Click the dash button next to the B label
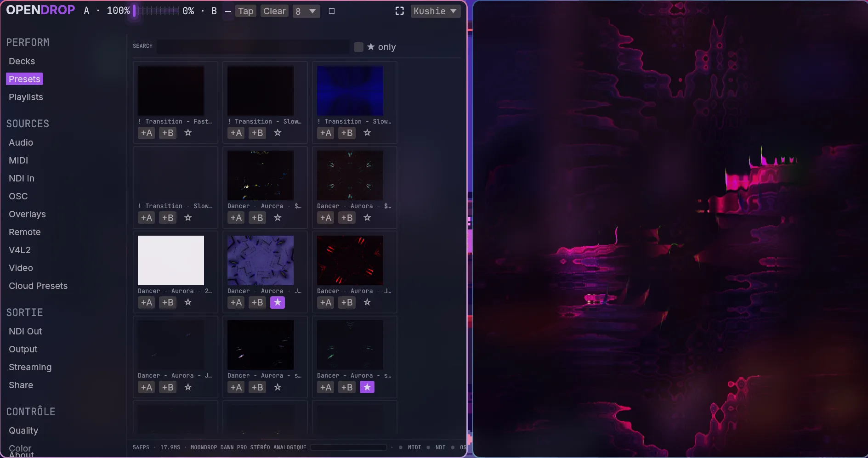The width and height of the screenshot is (868, 458). tap(228, 11)
